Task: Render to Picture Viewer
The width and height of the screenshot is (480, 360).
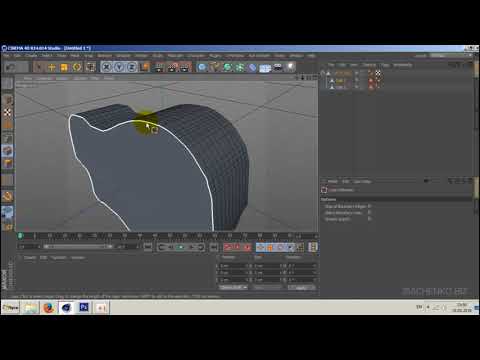Action: (x=172, y=67)
